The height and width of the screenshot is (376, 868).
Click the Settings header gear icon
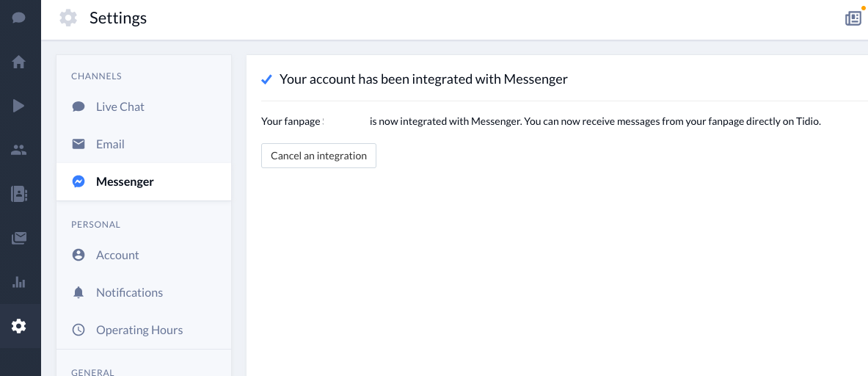click(68, 18)
